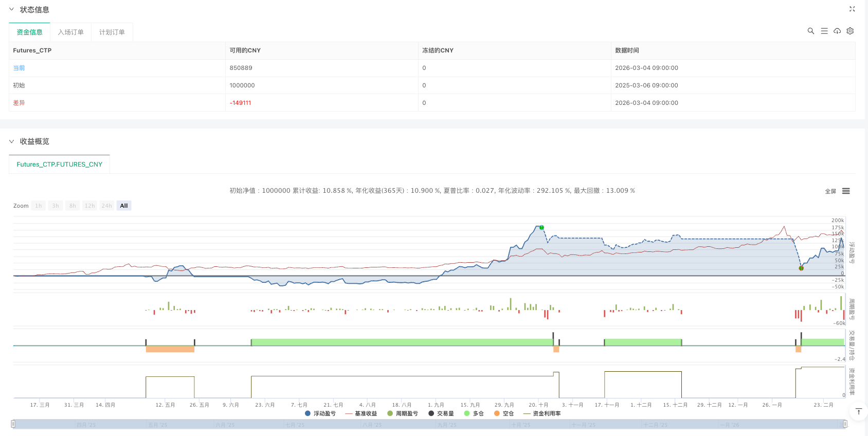Screen dimensions: 868x436
Task: Click the scroll-to-top arrow button
Action: pyautogui.click(x=858, y=411)
